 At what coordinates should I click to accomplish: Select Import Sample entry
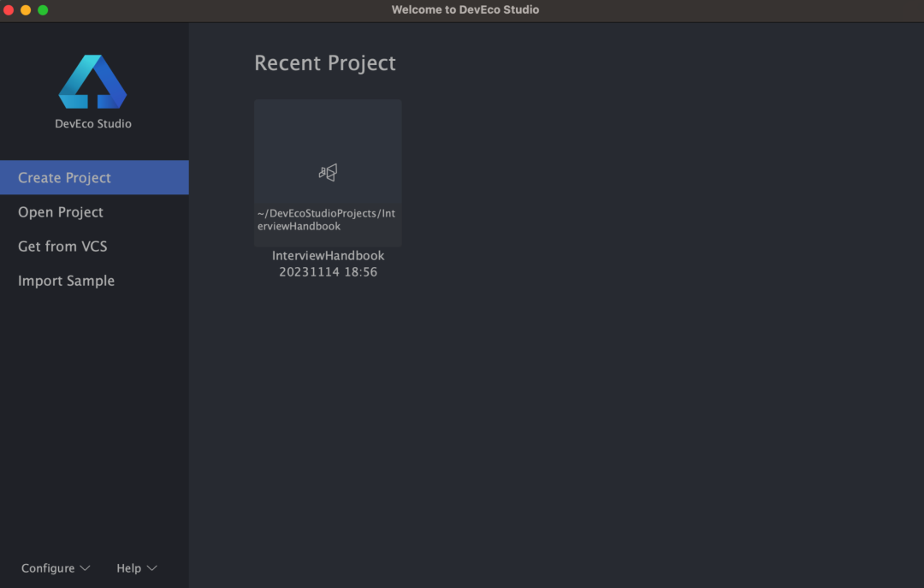coord(94,281)
